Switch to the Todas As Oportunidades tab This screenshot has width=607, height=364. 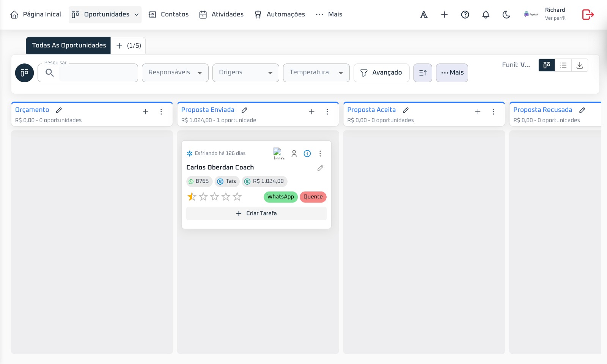pos(68,45)
